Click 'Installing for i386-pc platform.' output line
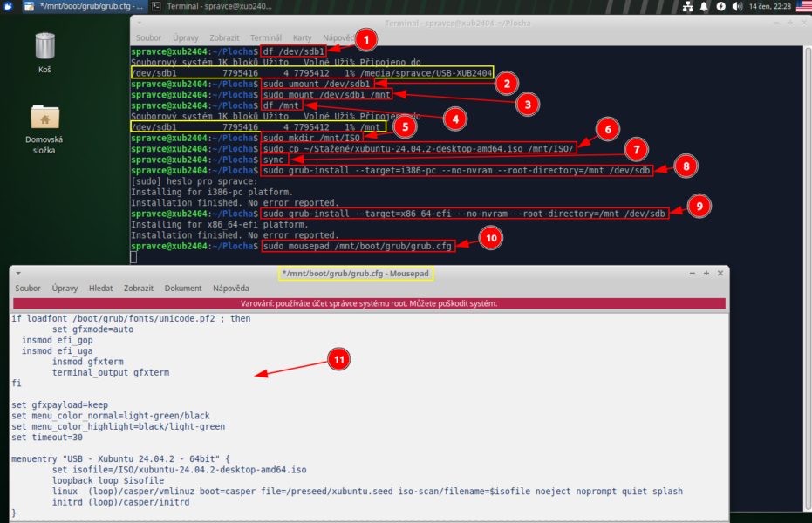The image size is (812, 523). click(x=212, y=193)
